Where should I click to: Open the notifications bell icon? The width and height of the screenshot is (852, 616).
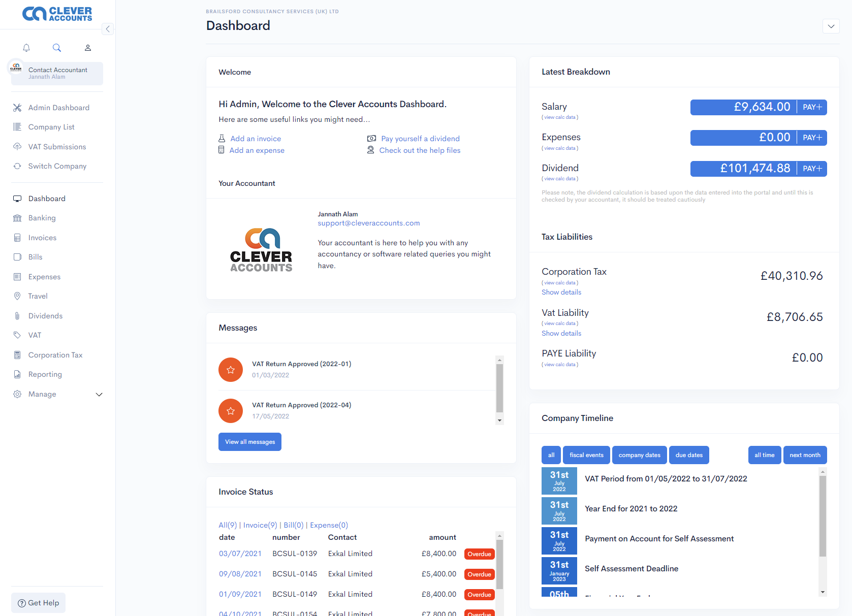pos(26,47)
